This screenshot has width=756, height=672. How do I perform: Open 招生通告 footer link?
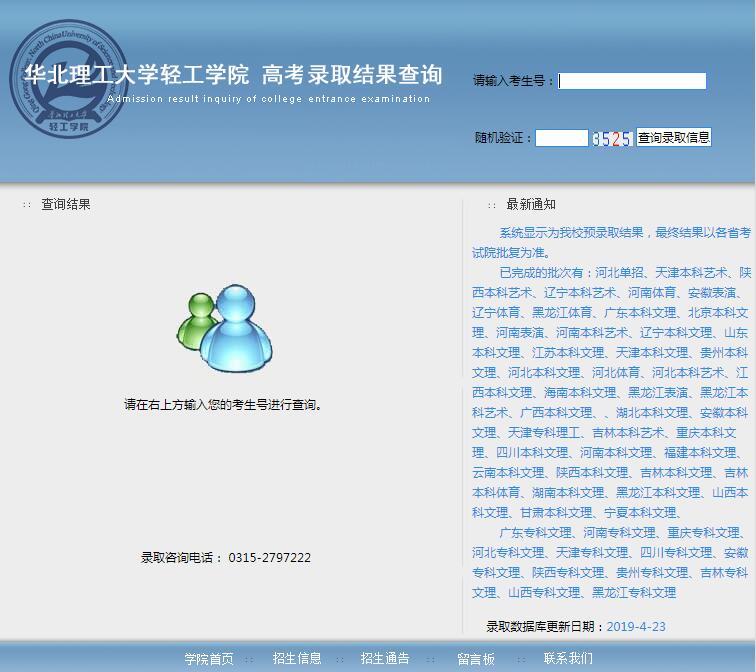[x=385, y=659]
